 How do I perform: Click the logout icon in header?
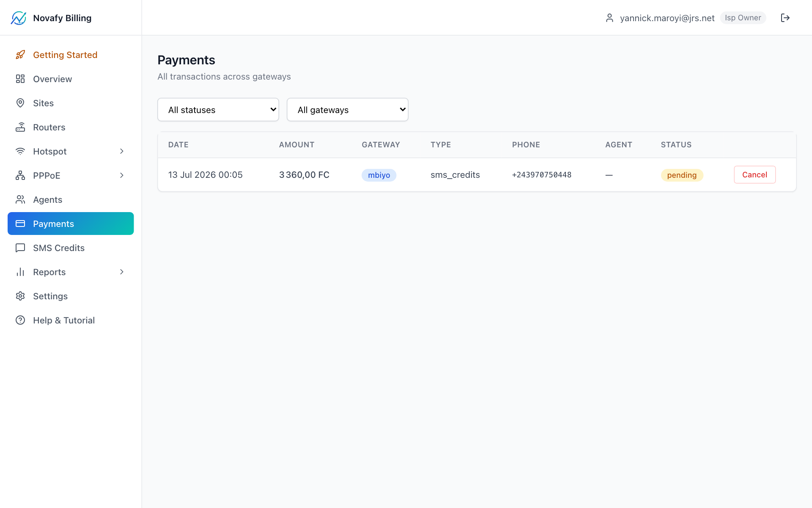[785, 18]
